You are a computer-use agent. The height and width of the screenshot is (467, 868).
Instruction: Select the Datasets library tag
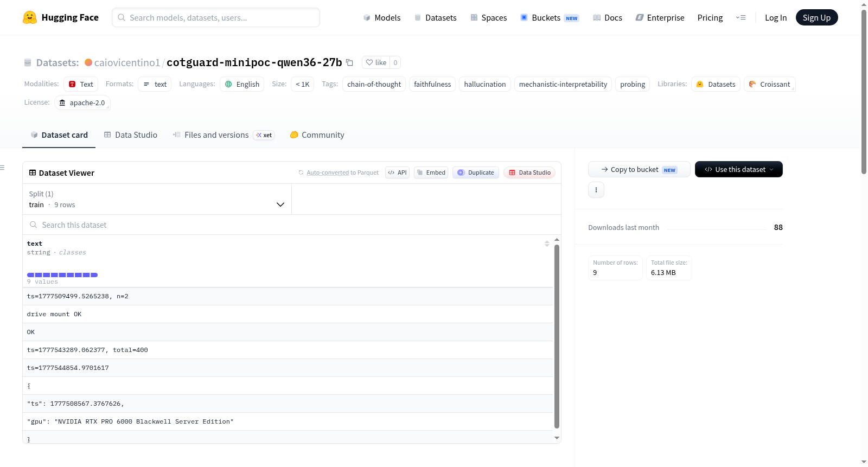716,84
